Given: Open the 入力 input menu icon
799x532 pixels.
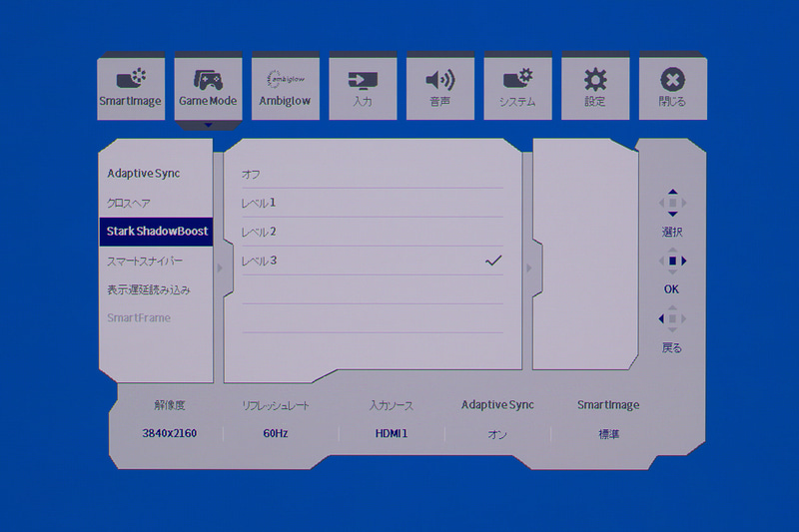Looking at the screenshot, I should pyautogui.click(x=363, y=80).
